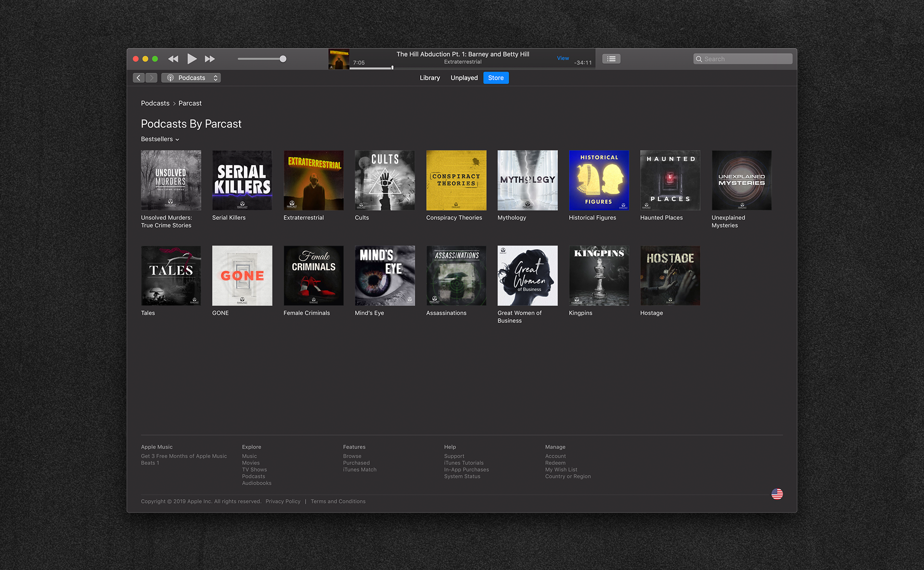Open Mind's Eye podcast cover
924x570 pixels.
coord(385,275)
